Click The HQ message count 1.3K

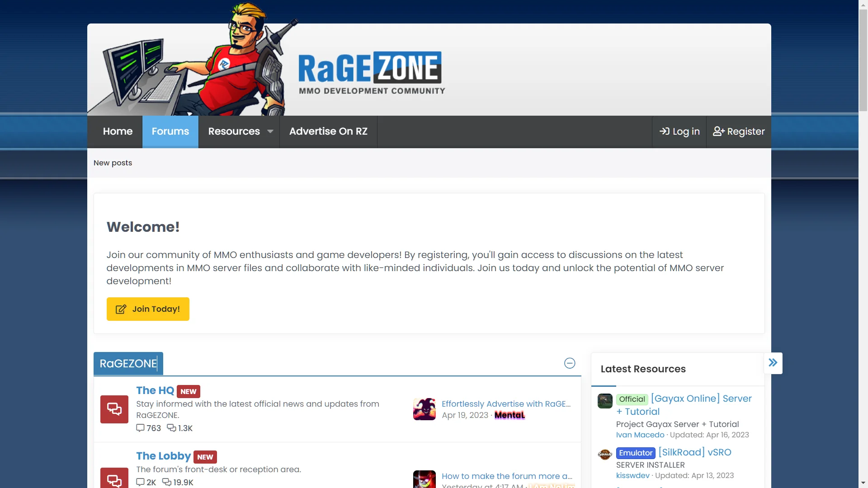[180, 428]
